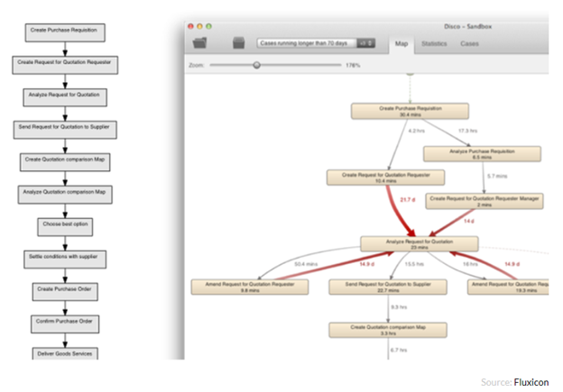Click the 4.2 hrs path label
Image resolution: width=563 pixels, height=392 pixels.
point(417,131)
